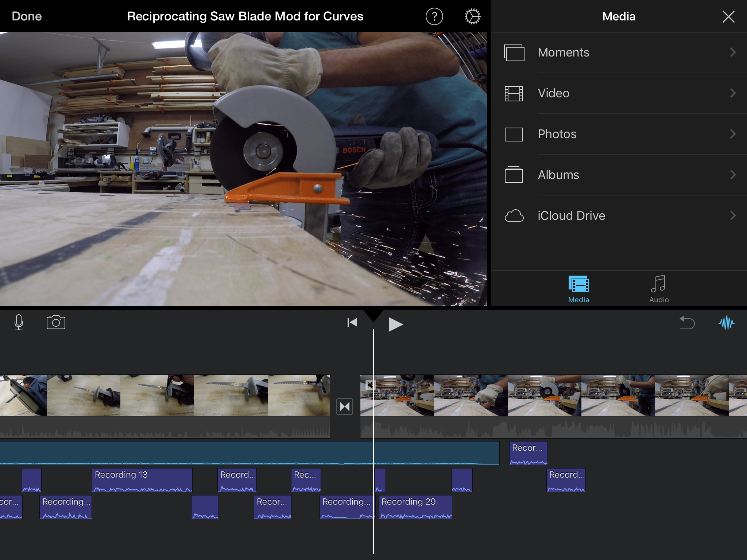Skip to beginning of the timeline

[352, 323]
